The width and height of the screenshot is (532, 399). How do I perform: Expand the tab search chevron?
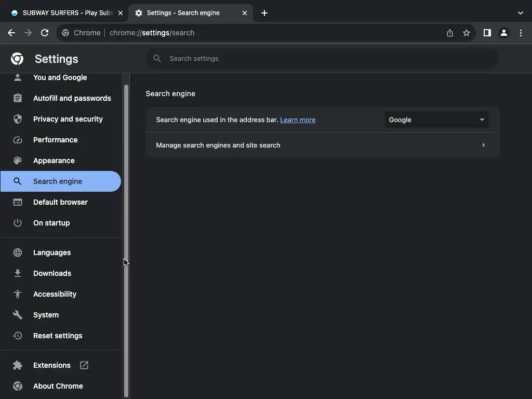pyautogui.click(x=521, y=13)
